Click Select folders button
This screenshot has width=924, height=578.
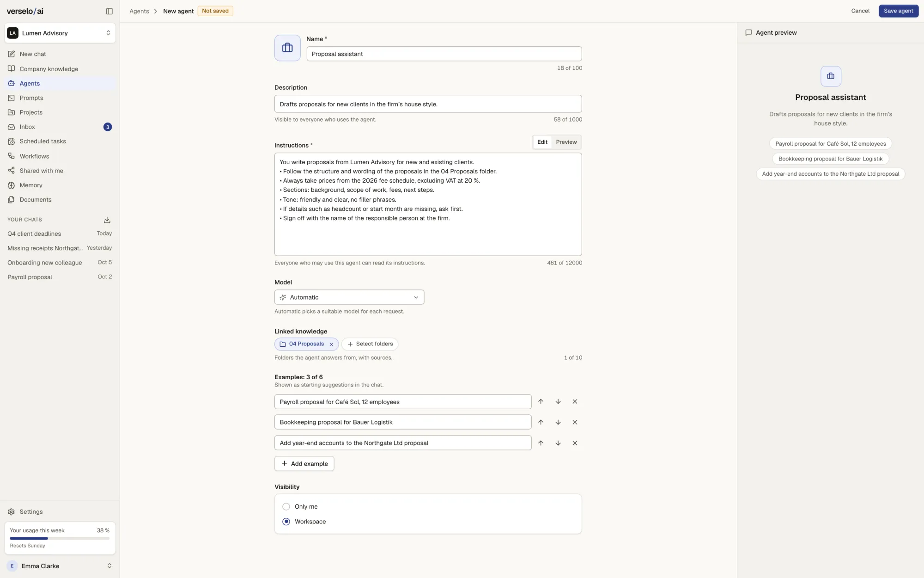tap(370, 344)
